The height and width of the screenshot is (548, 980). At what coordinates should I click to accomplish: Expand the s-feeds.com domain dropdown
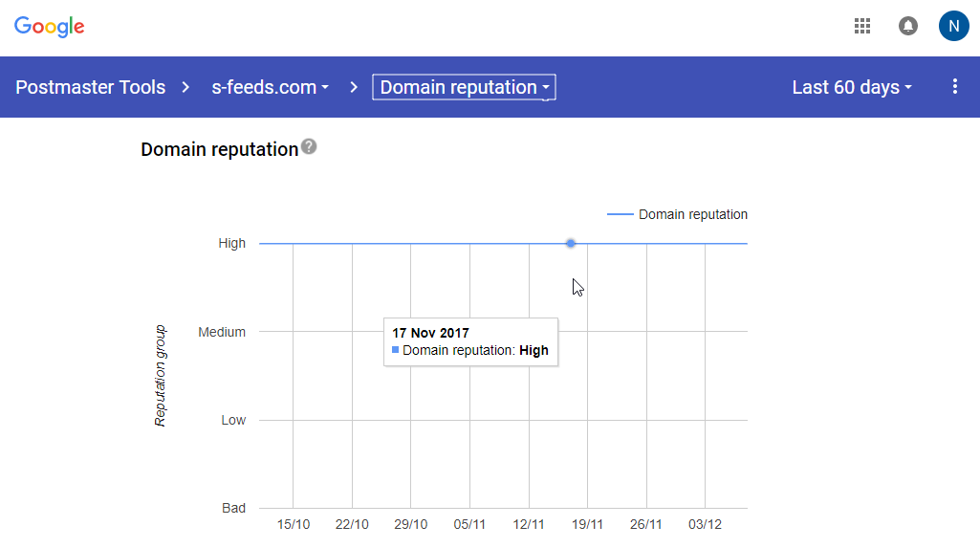tap(270, 87)
